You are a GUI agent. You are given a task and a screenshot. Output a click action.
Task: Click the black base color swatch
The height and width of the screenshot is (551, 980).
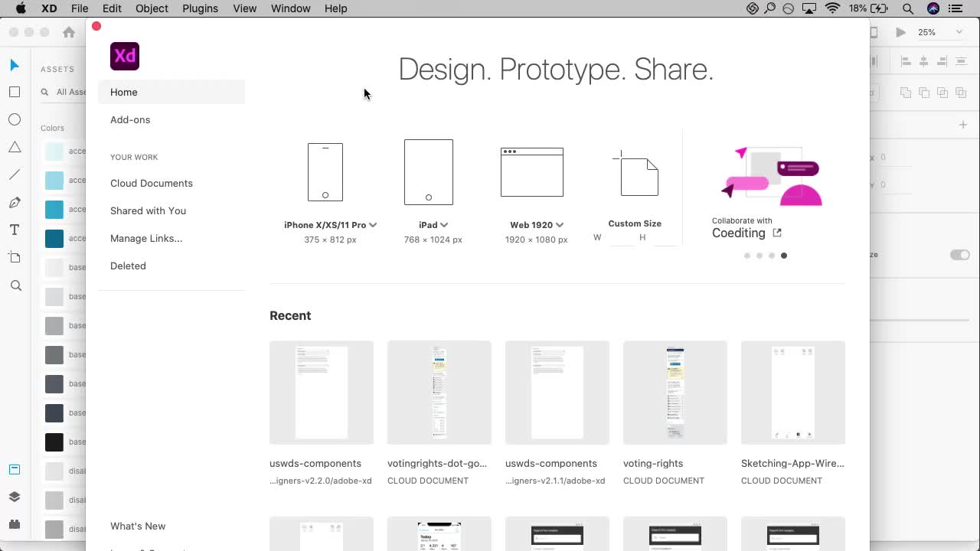pyautogui.click(x=54, y=442)
